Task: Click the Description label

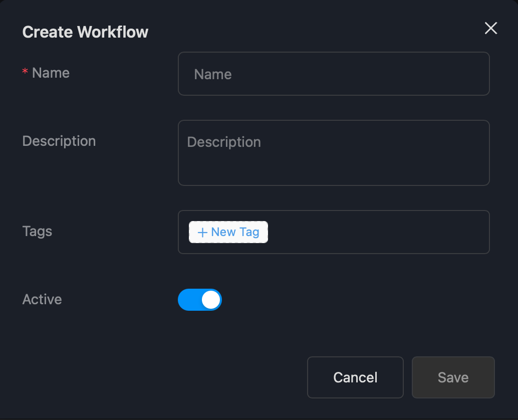Action: click(x=59, y=141)
